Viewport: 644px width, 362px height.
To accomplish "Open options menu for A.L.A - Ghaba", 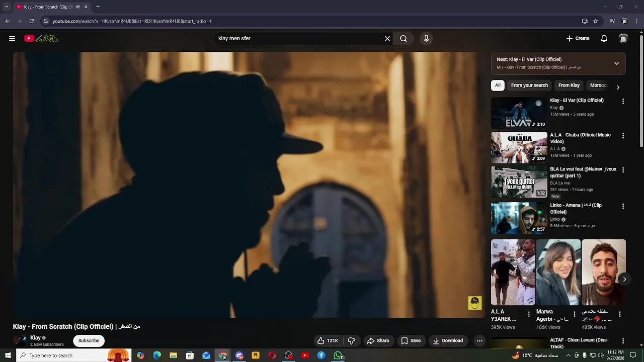I will click(x=623, y=136).
